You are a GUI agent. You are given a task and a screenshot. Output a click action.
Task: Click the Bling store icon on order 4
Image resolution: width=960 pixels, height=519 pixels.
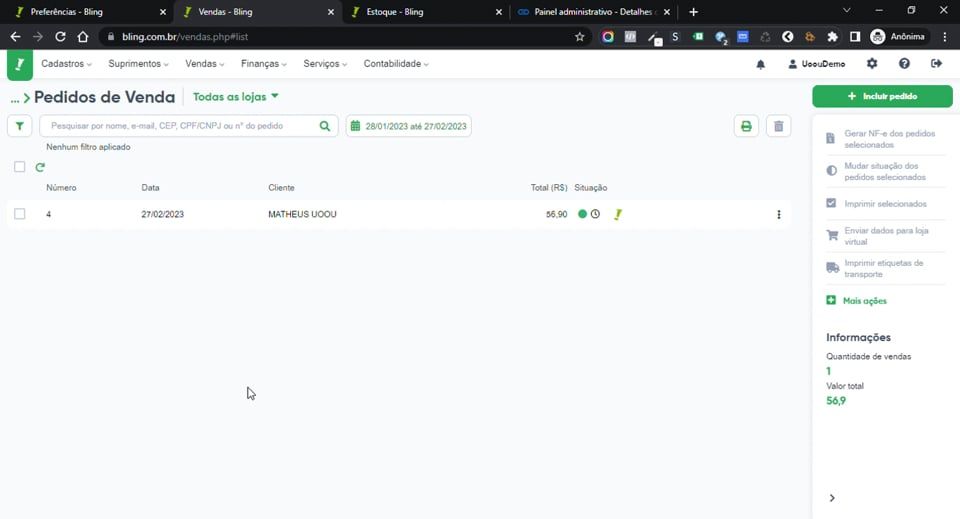pos(618,214)
